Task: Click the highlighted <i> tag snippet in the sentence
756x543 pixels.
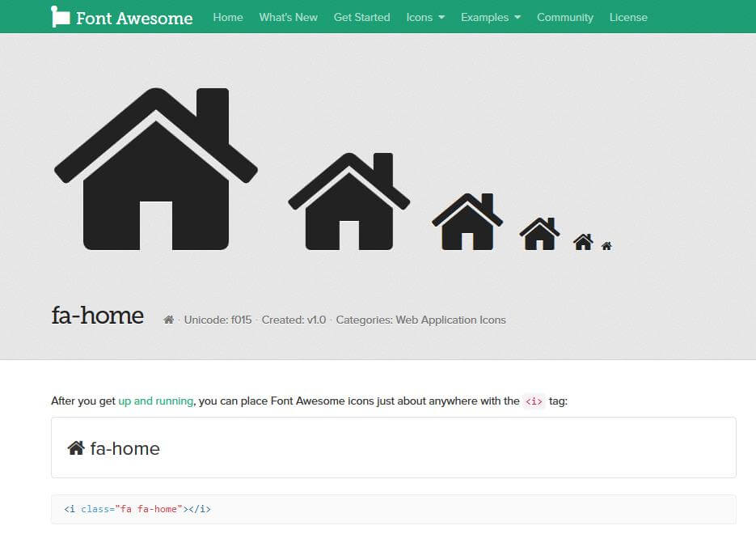Action: pyautogui.click(x=534, y=401)
